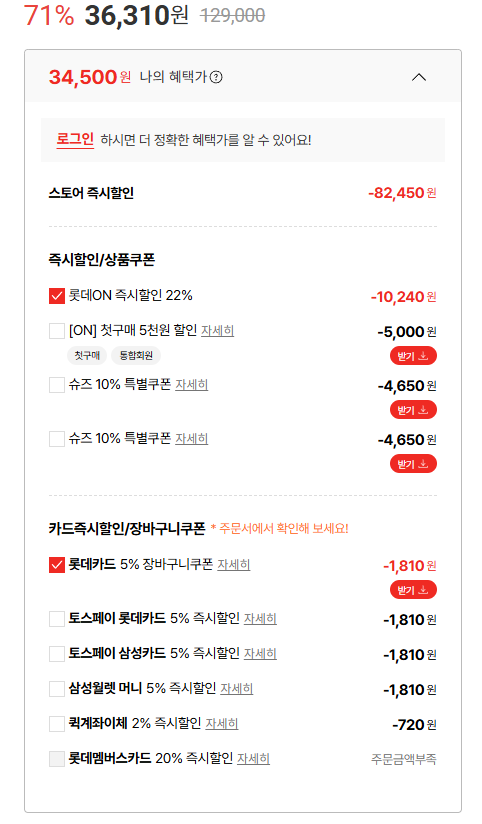Download the 롯데카드 5% 장바구니쿠폰
482x824 pixels.
413,590
